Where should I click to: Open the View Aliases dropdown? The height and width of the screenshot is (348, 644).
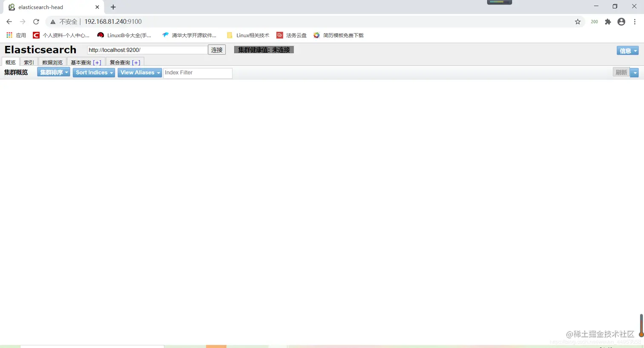coord(140,72)
